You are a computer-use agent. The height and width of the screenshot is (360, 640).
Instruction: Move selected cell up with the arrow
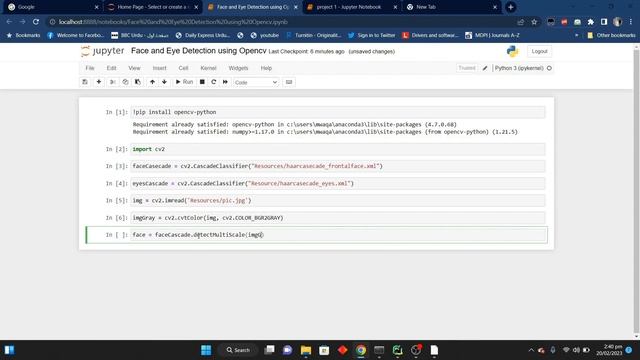point(152,82)
